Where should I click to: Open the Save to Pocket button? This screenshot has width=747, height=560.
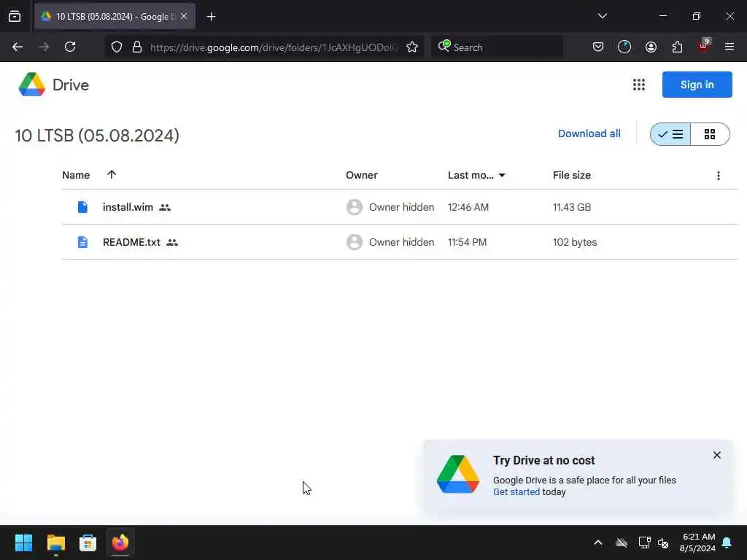click(x=598, y=47)
